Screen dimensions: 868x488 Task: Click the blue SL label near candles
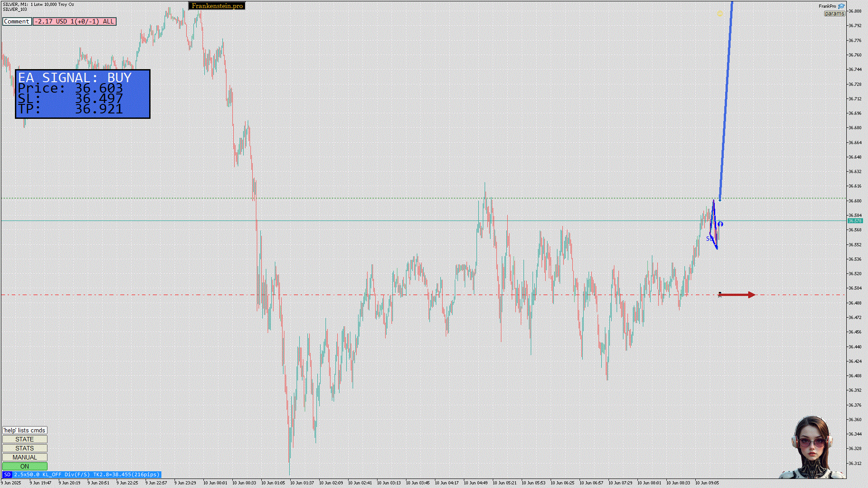point(709,239)
